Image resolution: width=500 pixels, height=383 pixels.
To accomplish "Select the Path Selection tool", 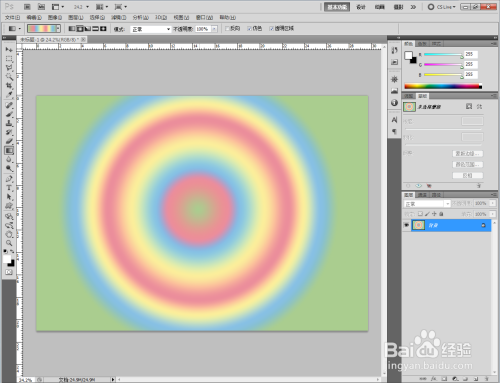I will click(x=9, y=197).
